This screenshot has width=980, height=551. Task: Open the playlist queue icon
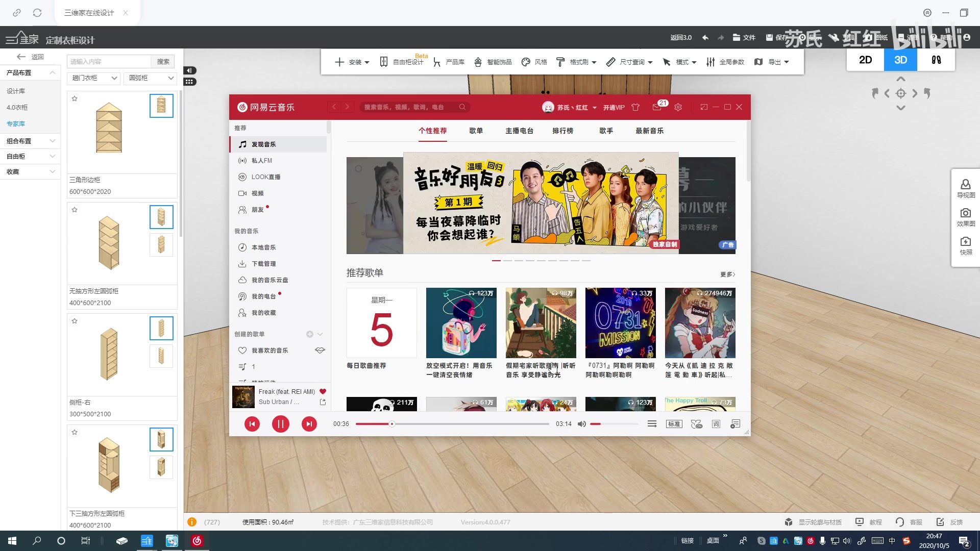point(735,424)
